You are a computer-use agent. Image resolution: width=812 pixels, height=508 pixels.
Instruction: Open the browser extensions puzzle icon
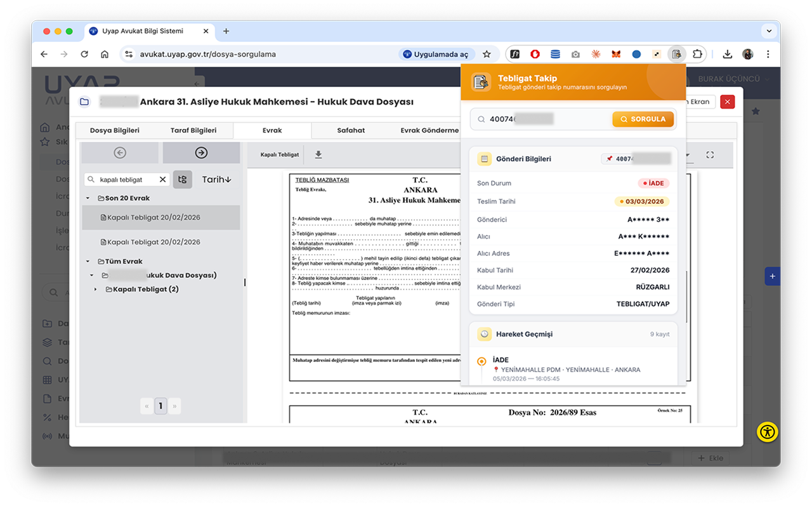697,54
